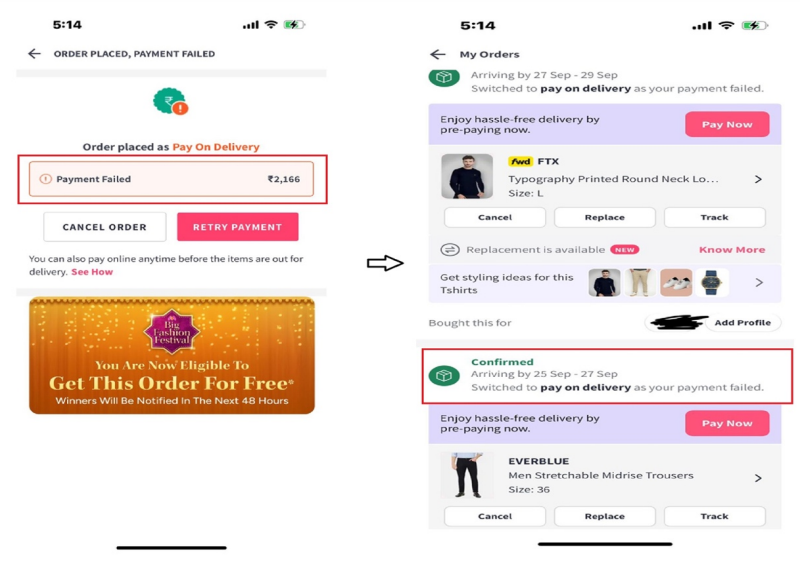
Task: Tap Pay Now for the FTX tshirt order
Action: click(x=727, y=124)
